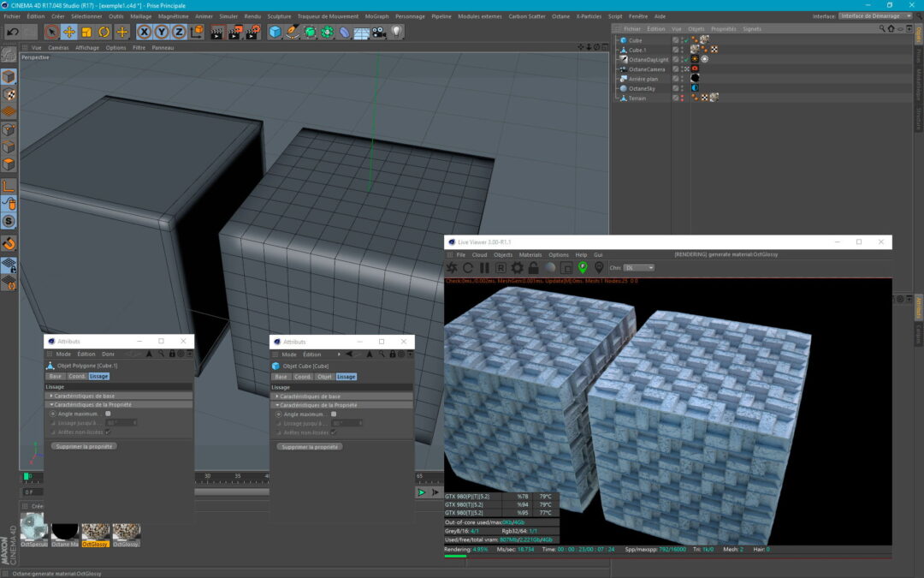Pause rendering in the Live Viewer

[484, 268]
